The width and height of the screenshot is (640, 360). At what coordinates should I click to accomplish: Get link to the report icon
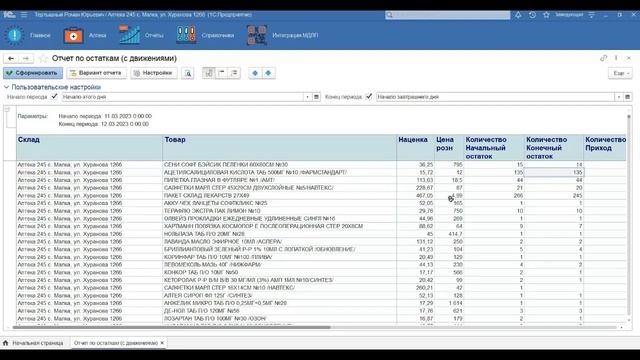coord(604,58)
